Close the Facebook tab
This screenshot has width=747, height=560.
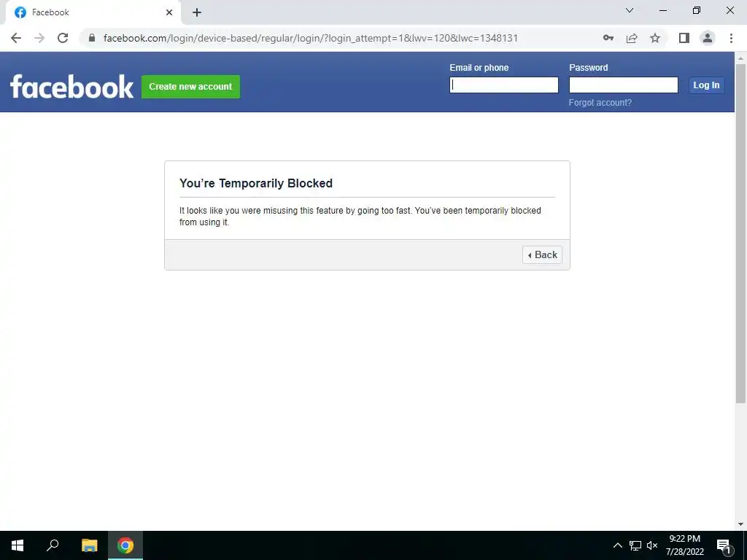169,12
